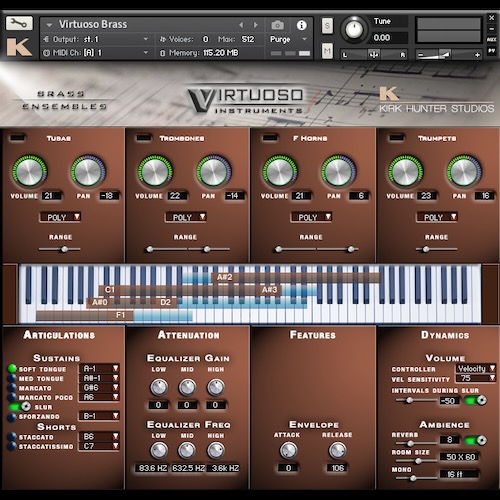Open the instrument info icon
This screenshot has height=500, width=500.
[x=301, y=25]
